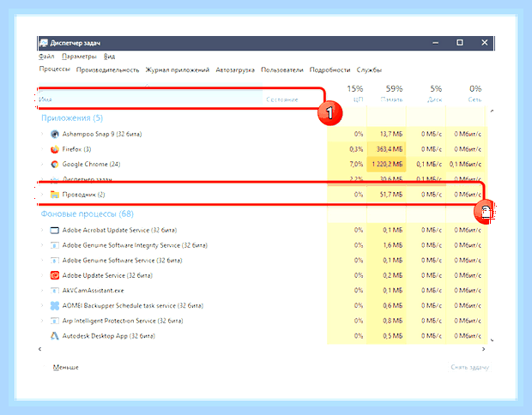Switch to the Производительность tab
532x415 pixels.
[108, 69]
